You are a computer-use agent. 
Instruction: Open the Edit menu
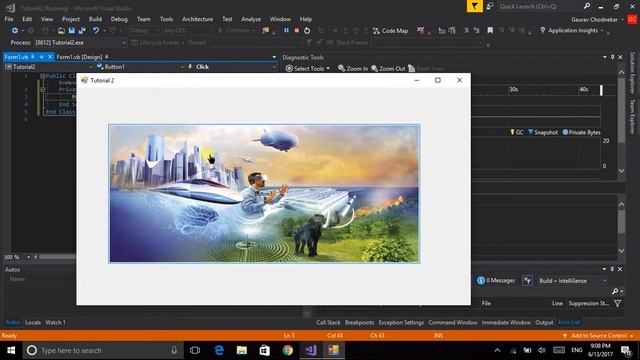[x=27, y=19]
